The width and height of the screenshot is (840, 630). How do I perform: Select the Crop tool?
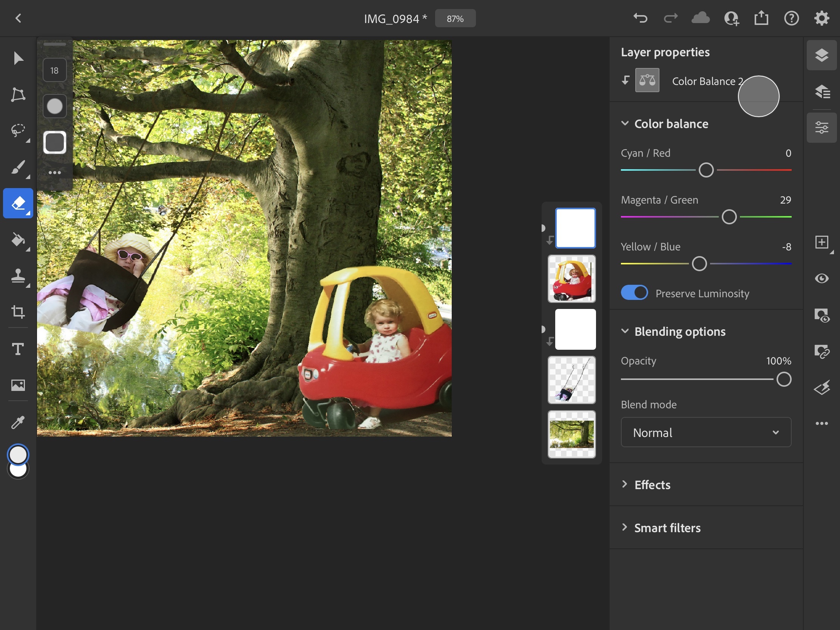(x=18, y=312)
